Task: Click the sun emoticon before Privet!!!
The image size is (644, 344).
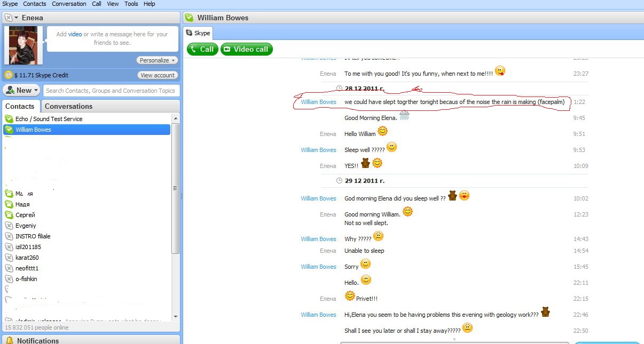Action: click(350, 296)
